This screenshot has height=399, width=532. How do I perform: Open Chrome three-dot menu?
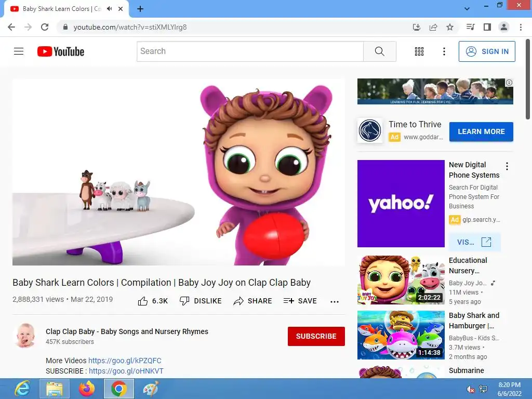(521, 27)
